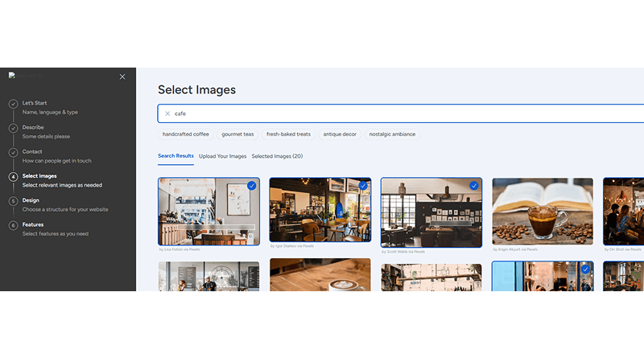Click the step 5 Design circle
Image resolution: width=644 pixels, height=358 pixels.
point(13,201)
